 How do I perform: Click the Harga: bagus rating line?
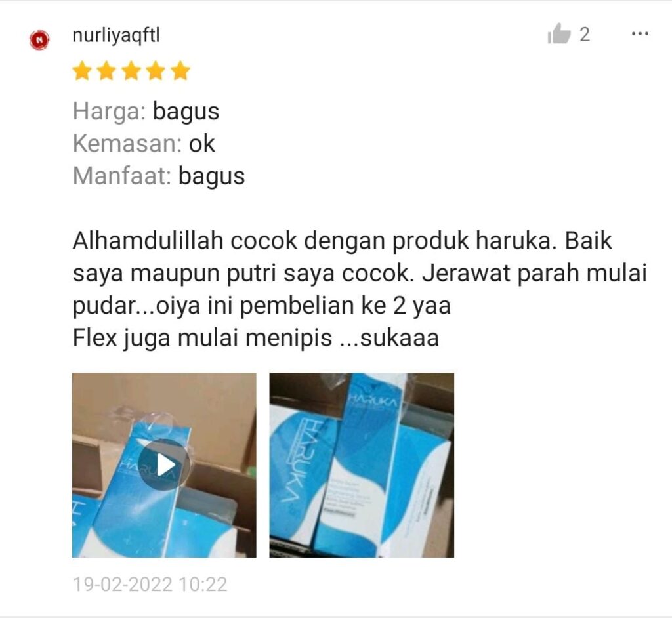coord(146,112)
